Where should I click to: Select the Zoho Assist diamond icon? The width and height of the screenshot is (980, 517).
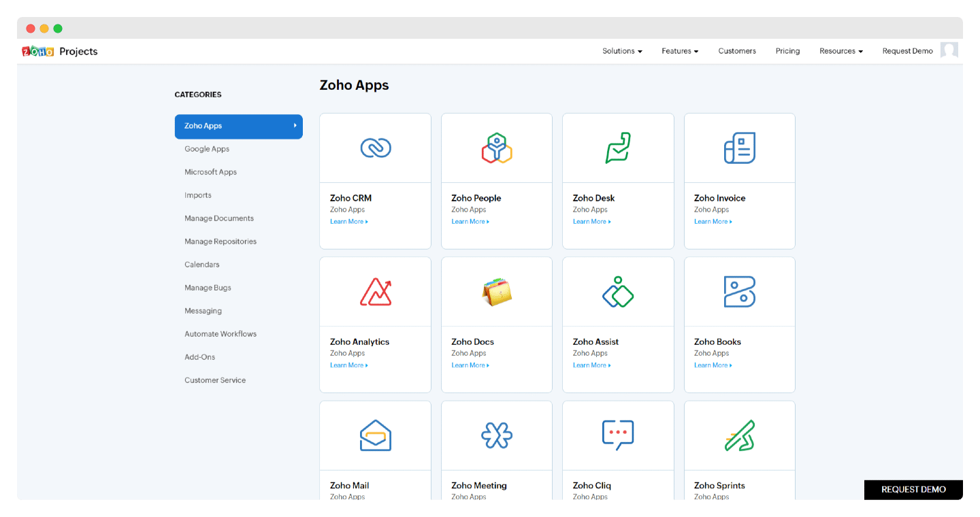coord(618,292)
